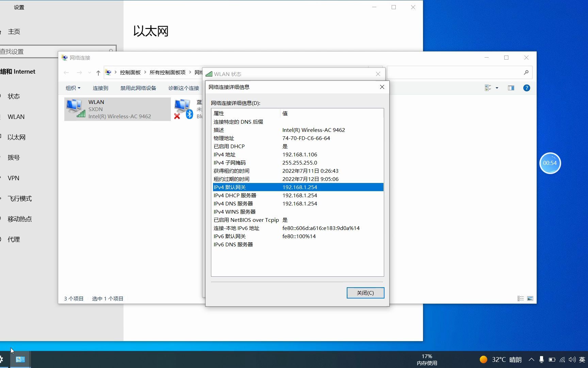Close the 网络连接详细信息 dialog

tap(382, 87)
